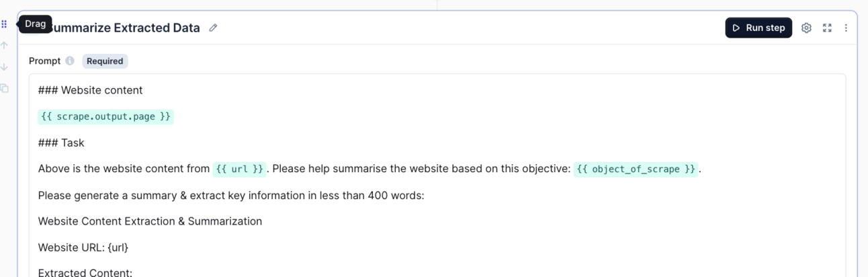The width and height of the screenshot is (868, 277).
Task: Click the drag handle dots icon
Action: click(x=4, y=24)
